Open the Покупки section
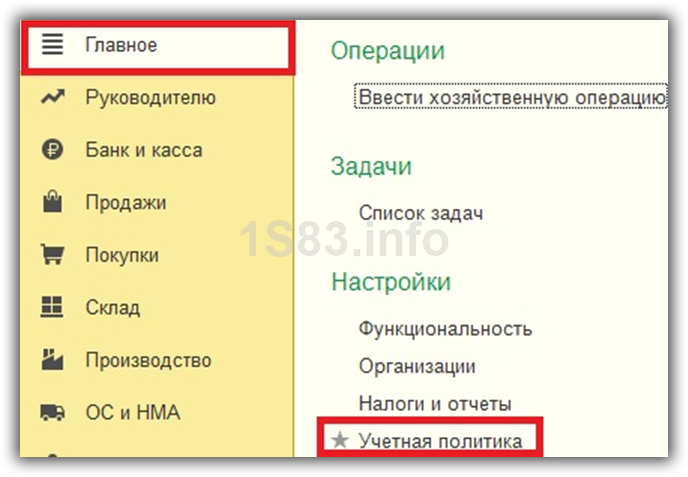The image size is (688, 477). tap(122, 255)
